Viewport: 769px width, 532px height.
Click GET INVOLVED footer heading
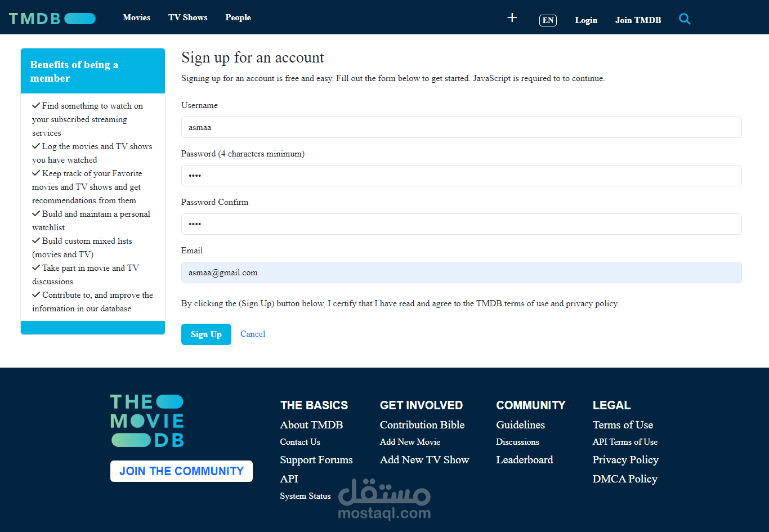[x=421, y=405]
